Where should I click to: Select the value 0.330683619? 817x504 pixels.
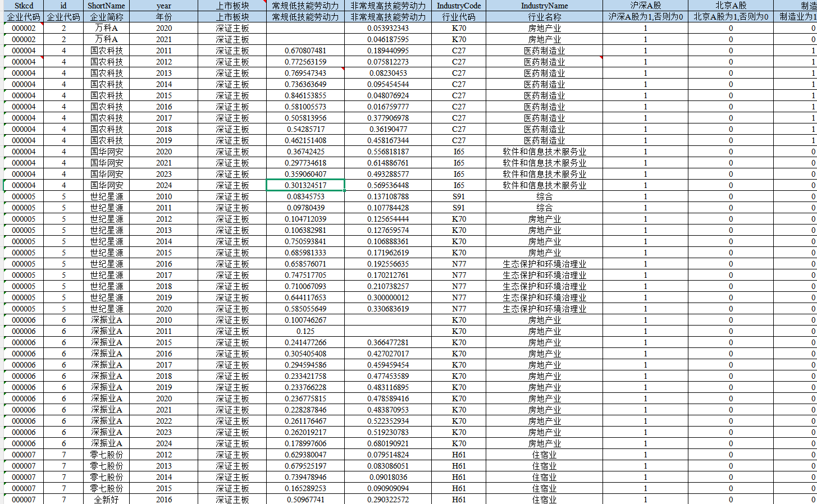[x=388, y=309]
